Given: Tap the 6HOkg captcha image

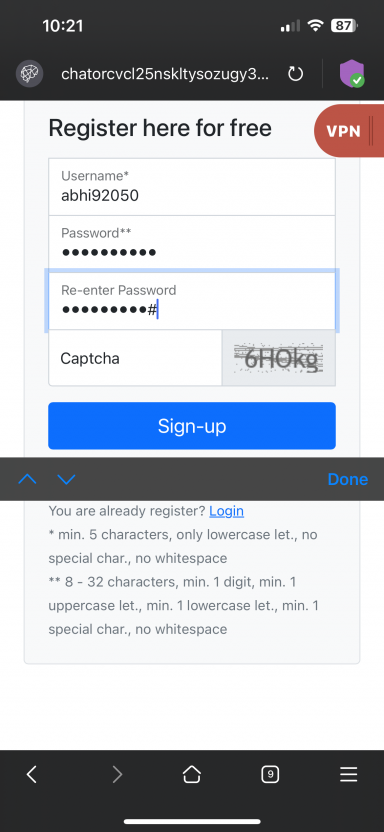Looking at the screenshot, I should 278,358.
